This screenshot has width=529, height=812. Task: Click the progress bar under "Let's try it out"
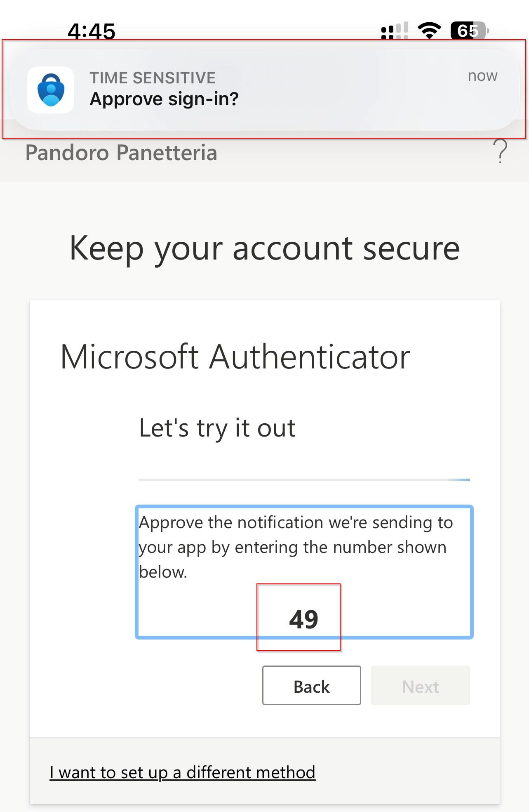point(304,479)
